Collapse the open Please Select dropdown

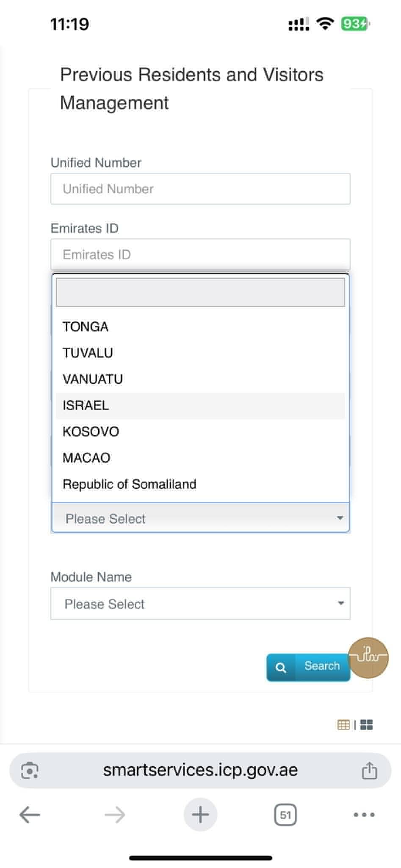click(200, 518)
